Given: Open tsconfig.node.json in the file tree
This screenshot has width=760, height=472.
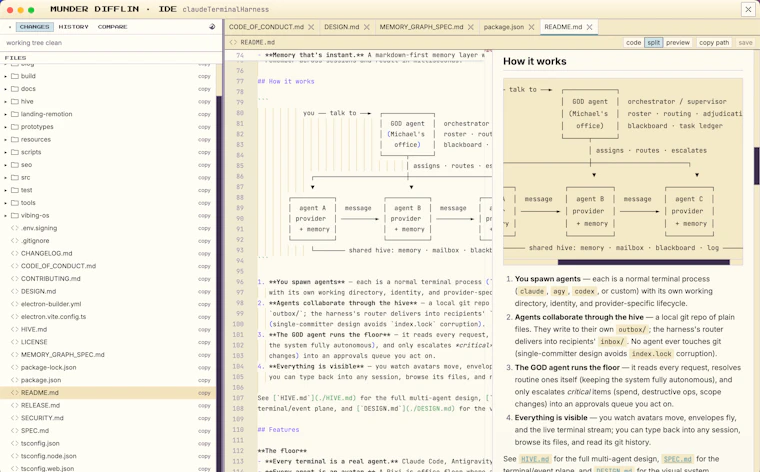Looking at the screenshot, I should 48,456.
